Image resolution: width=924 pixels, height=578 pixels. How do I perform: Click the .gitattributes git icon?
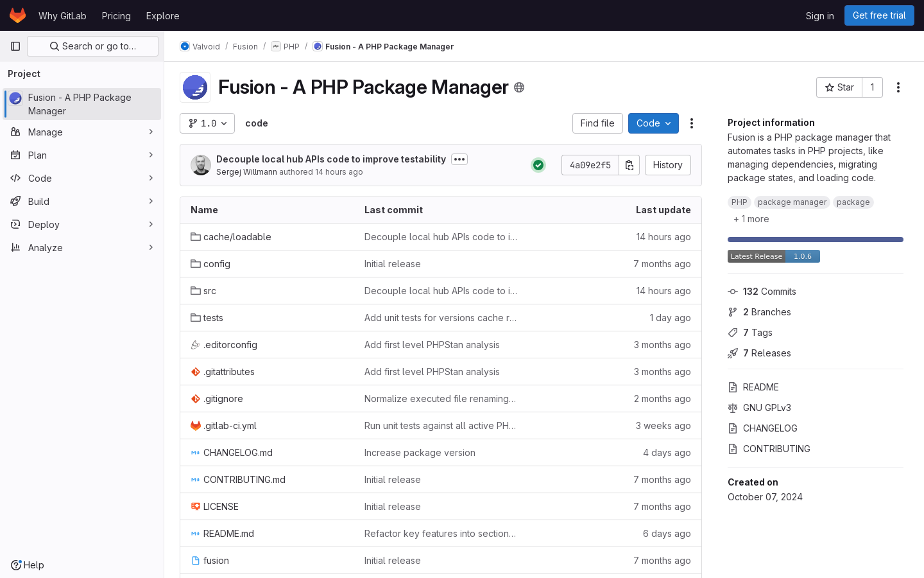pos(196,372)
